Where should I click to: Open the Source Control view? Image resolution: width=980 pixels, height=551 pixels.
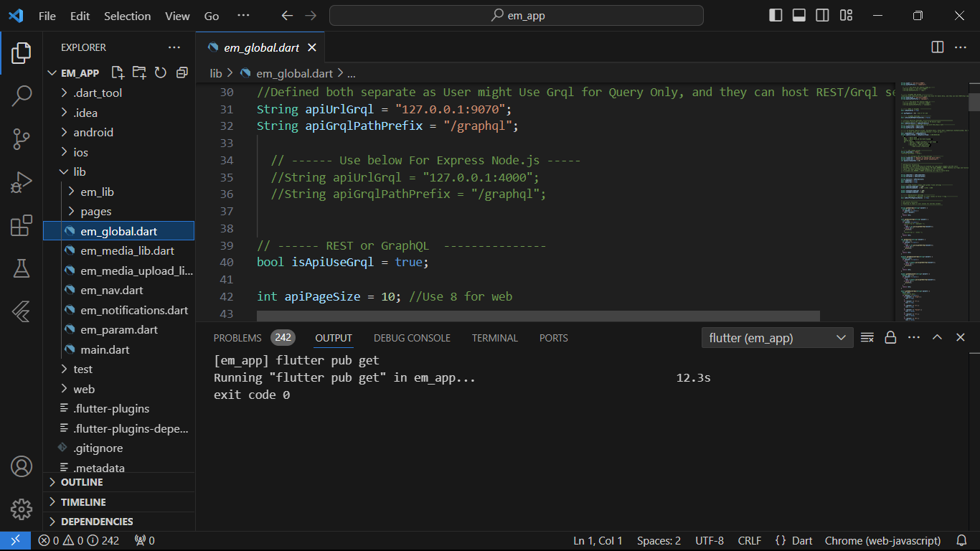pos(22,138)
